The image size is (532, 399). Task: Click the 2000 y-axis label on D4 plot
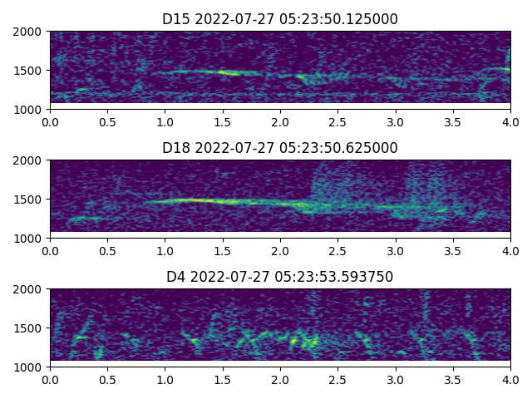[30, 289]
